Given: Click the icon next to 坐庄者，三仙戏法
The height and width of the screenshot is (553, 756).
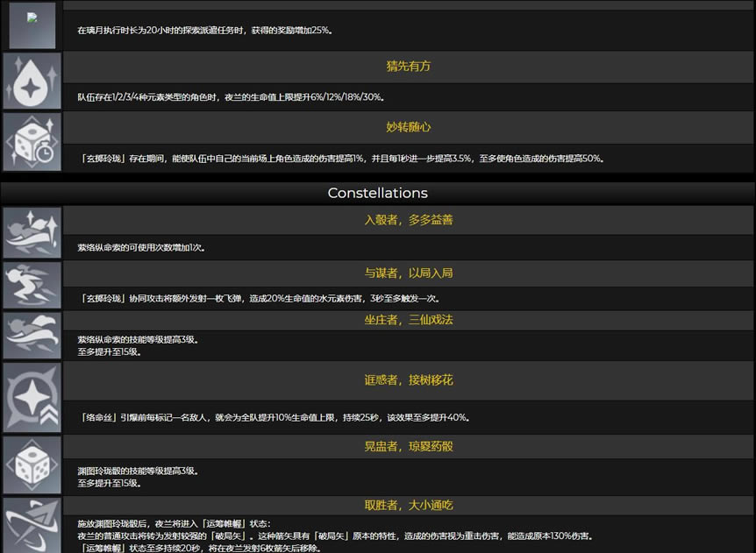Looking at the screenshot, I should tap(32, 335).
